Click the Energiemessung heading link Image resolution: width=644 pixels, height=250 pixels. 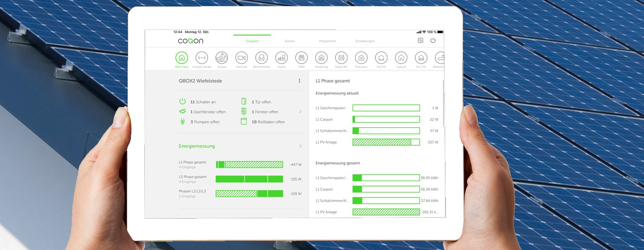(x=197, y=146)
